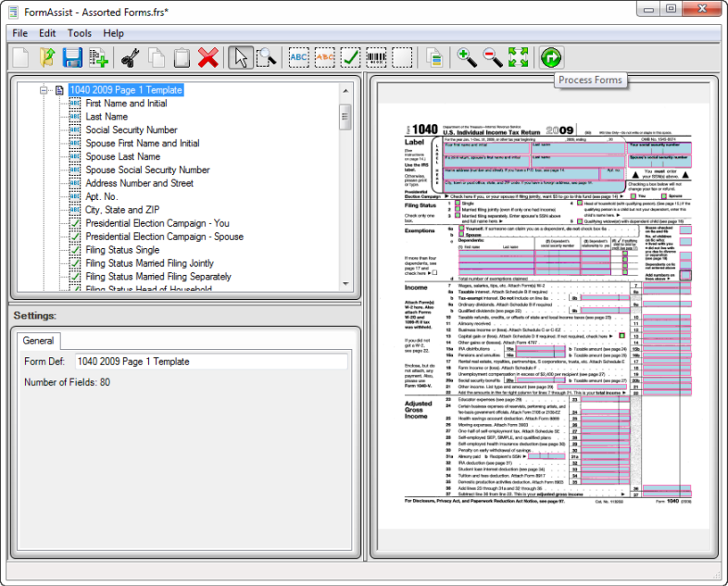Choose the green checkmark field tool
Image resolution: width=728 pixels, height=586 pixels.
[350, 57]
